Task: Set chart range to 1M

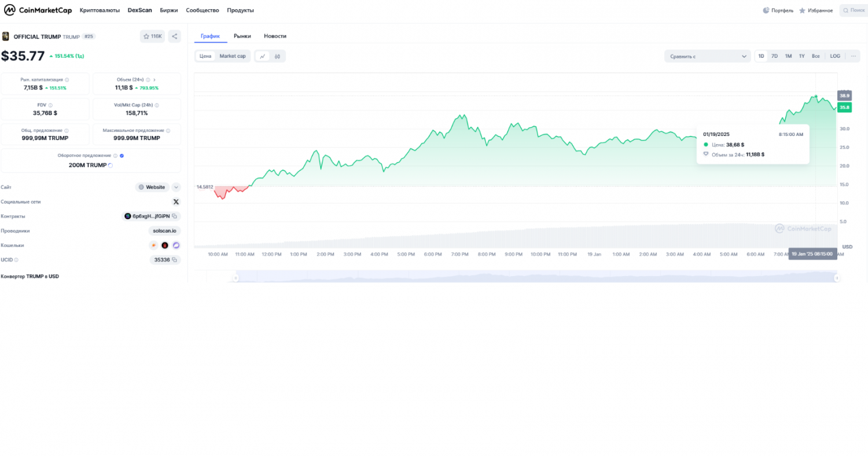Action: click(x=788, y=56)
